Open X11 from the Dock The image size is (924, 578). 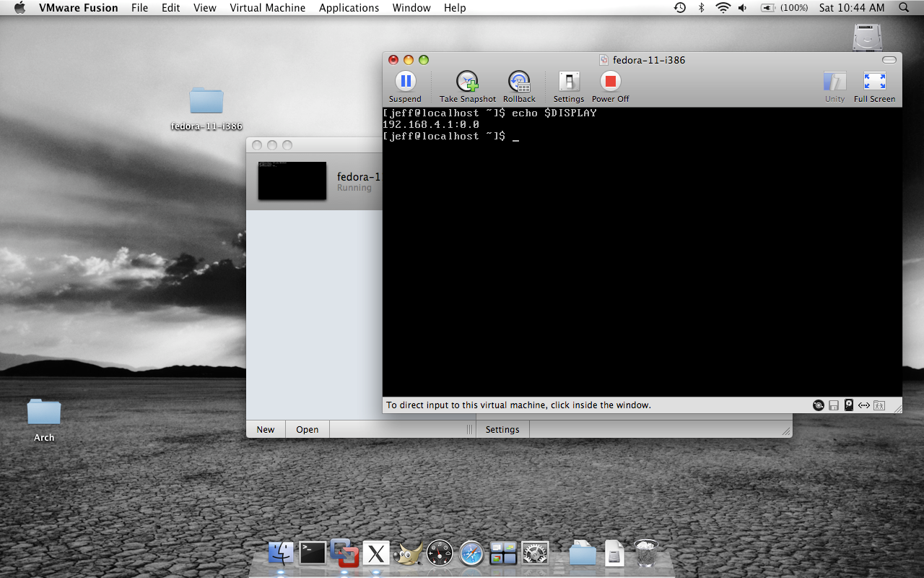(x=376, y=554)
